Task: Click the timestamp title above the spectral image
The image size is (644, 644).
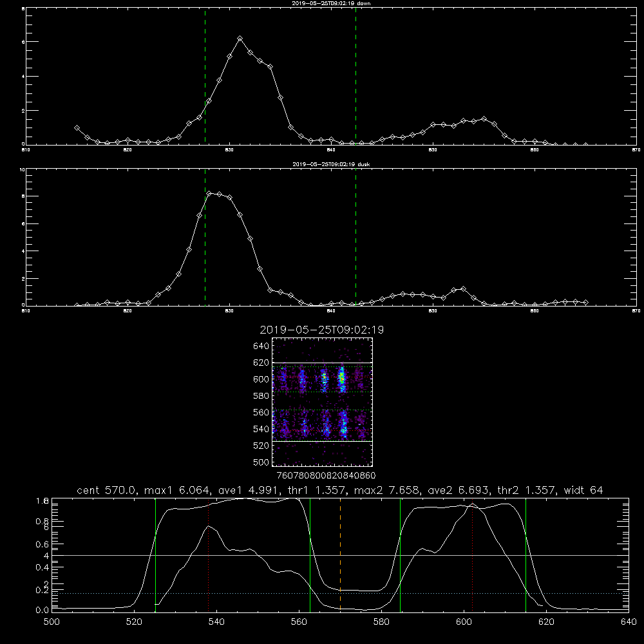Action: pos(322,330)
